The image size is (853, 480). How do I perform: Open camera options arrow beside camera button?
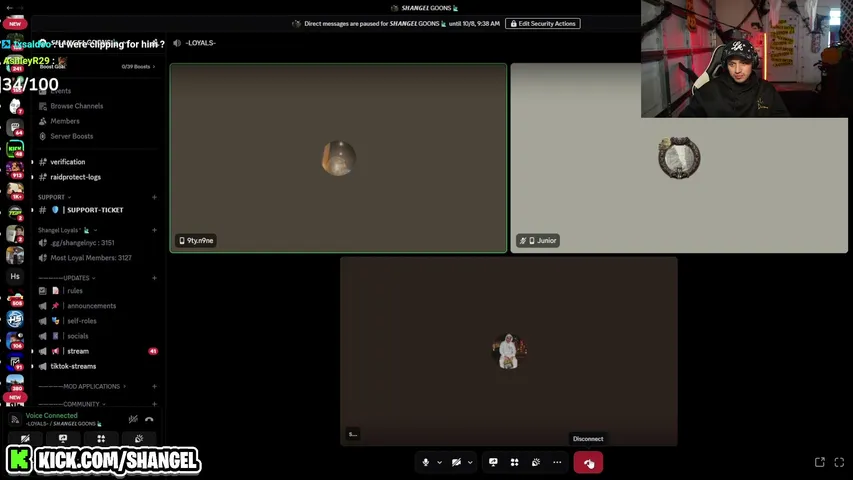(x=470, y=463)
